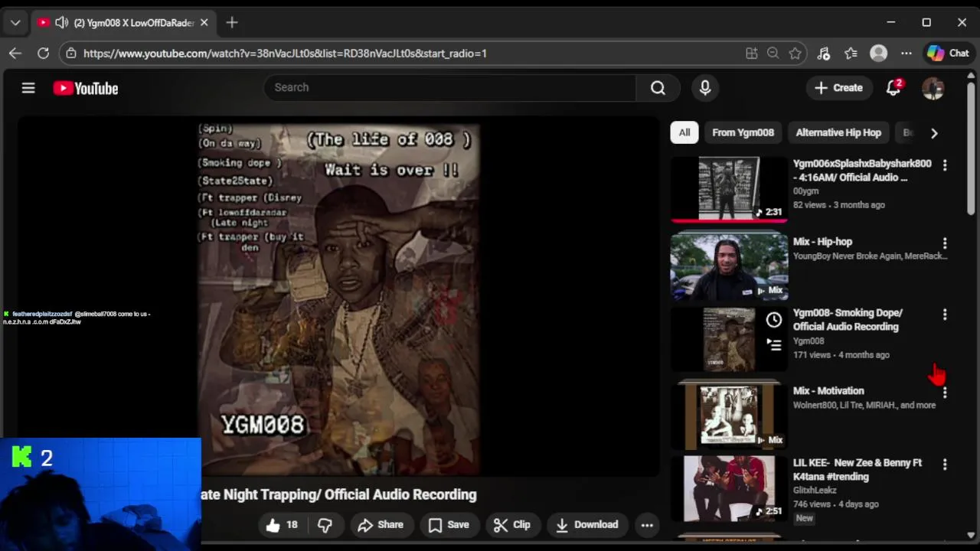The image size is (980, 551).
Task: Click the video player album art
Action: click(x=339, y=298)
